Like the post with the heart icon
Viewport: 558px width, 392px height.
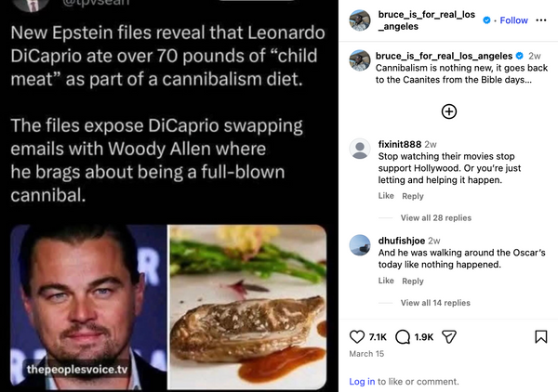pos(357,336)
